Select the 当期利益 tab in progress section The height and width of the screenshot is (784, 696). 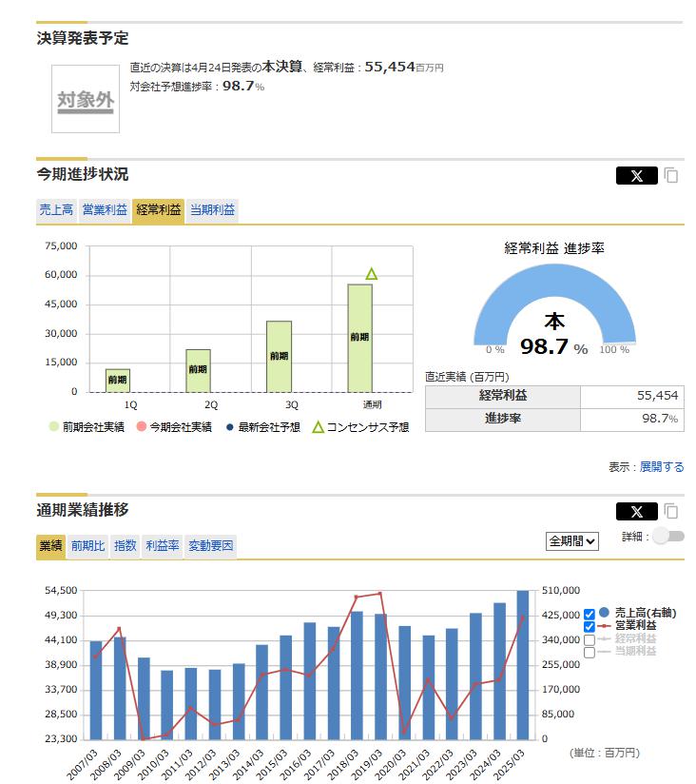pos(212,210)
